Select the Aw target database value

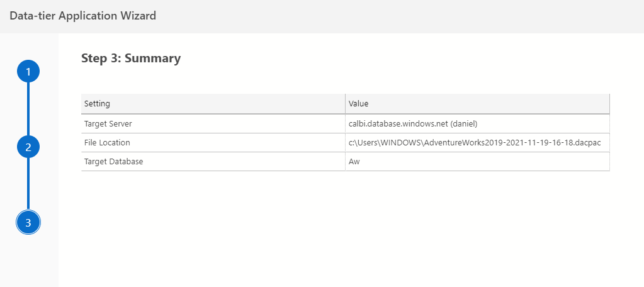(x=354, y=162)
